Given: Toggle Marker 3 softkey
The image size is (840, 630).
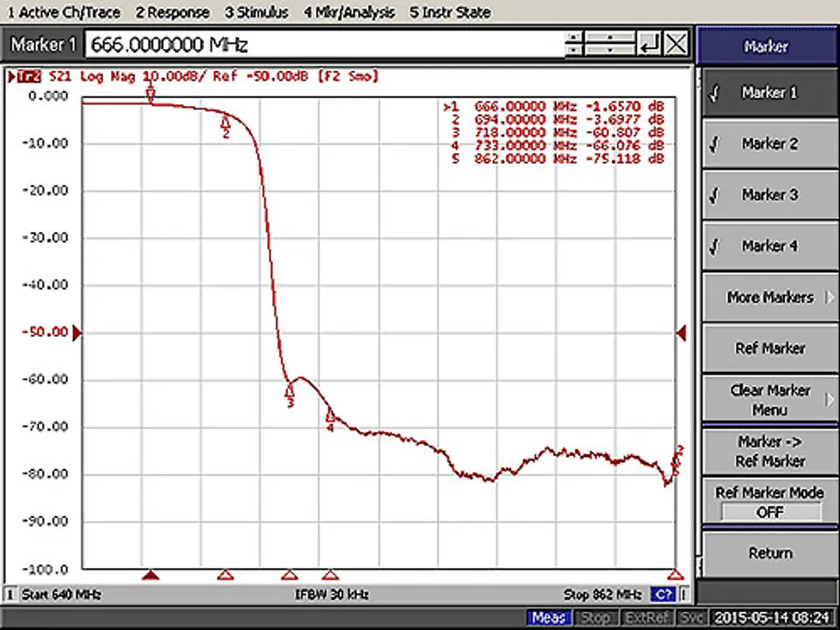Looking at the screenshot, I should pos(768,195).
